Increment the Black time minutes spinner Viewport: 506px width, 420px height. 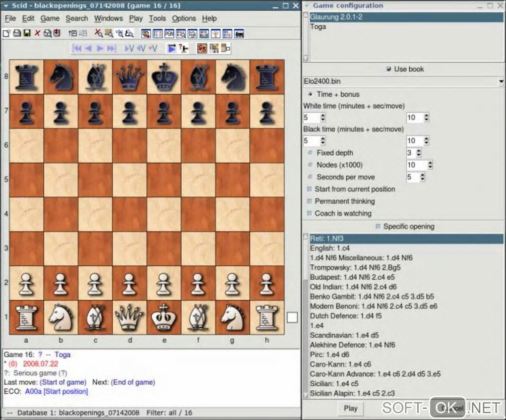tap(323, 139)
